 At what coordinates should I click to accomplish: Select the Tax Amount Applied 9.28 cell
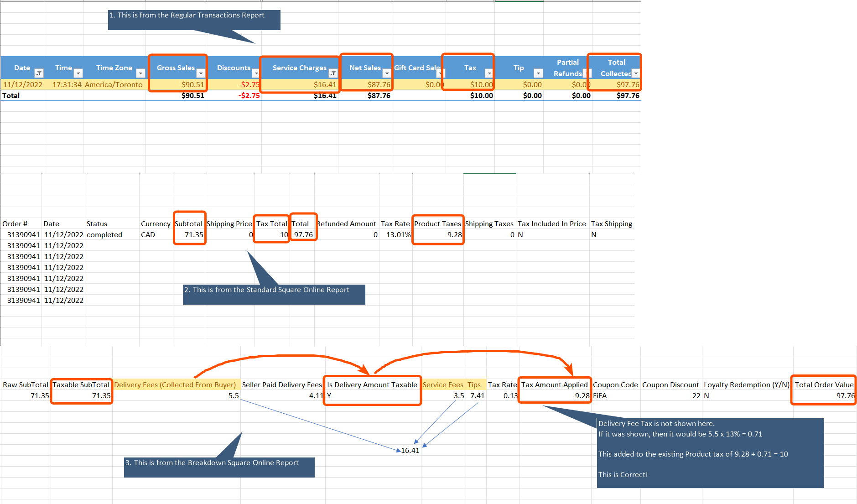(x=555, y=395)
